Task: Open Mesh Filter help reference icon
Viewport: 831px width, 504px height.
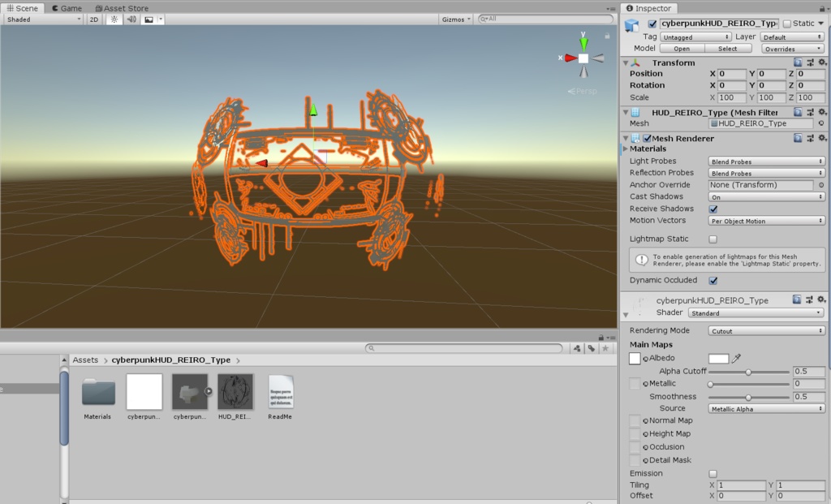Action: click(x=798, y=112)
